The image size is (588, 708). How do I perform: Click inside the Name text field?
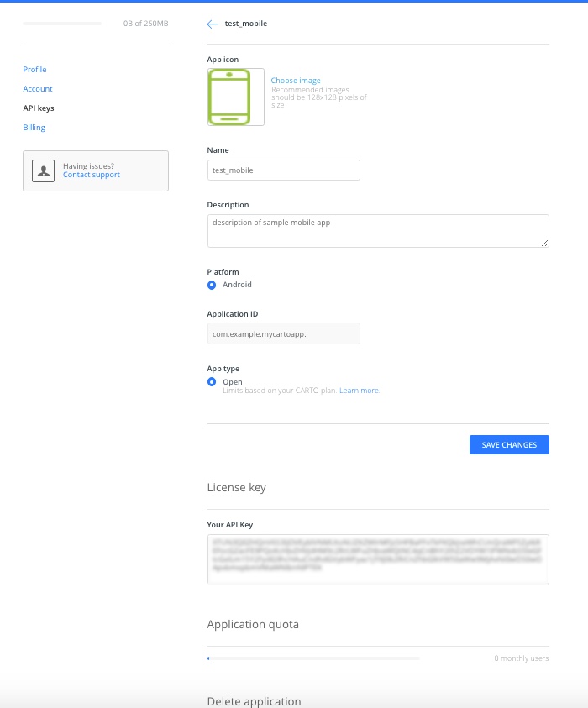(x=283, y=170)
